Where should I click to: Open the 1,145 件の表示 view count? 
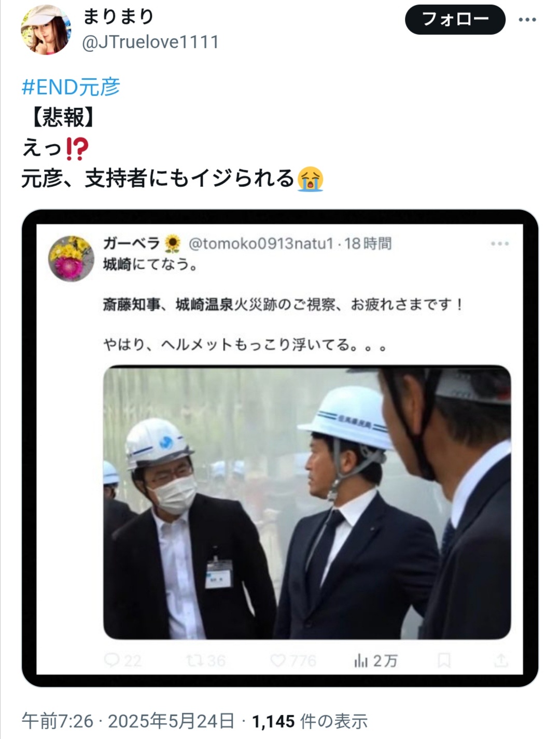[310, 721]
